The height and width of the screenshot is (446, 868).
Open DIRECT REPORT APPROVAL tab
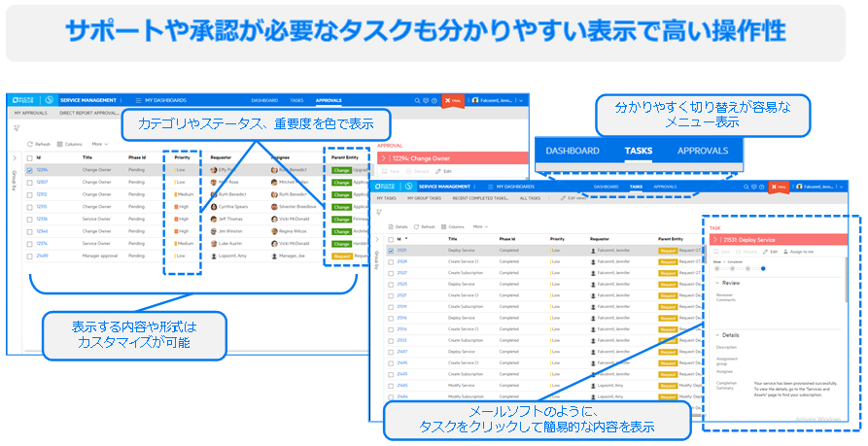(89, 113)
